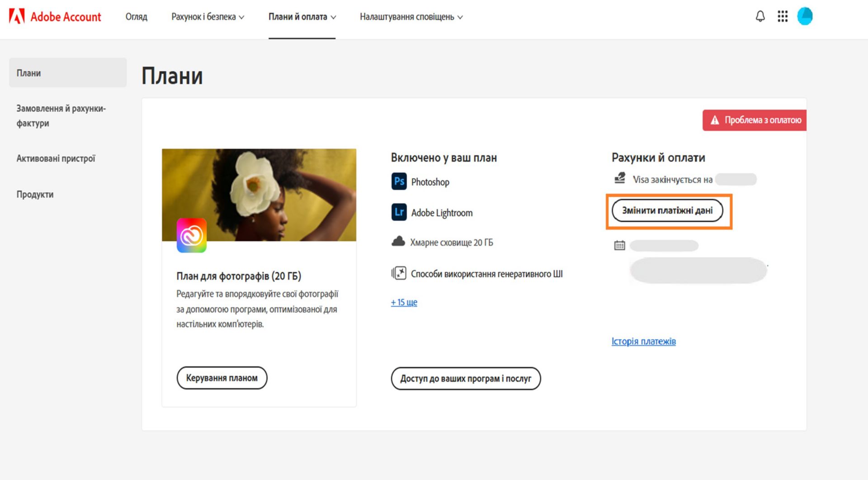
Task: Open the Налаштування сповіщень dropdown
Action: [x=410, y=17]
